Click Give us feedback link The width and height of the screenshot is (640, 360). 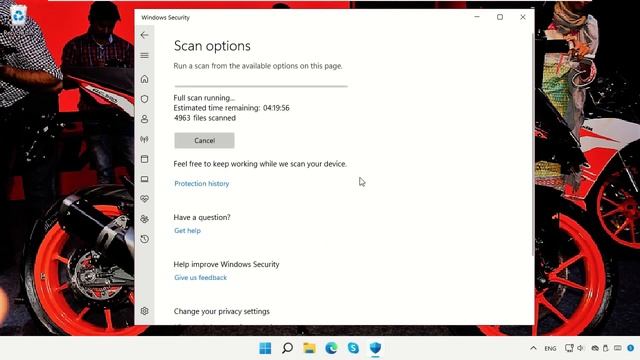point(200,278)
